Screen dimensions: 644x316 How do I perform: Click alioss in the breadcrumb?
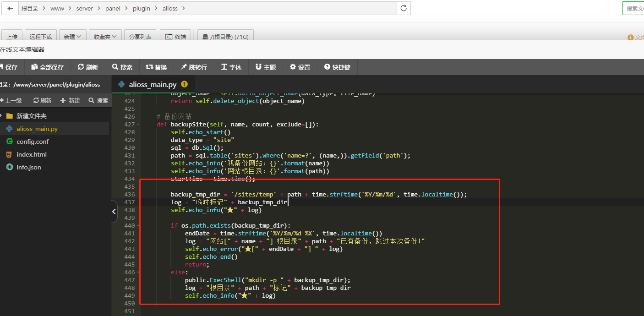[x=170, y=8]
